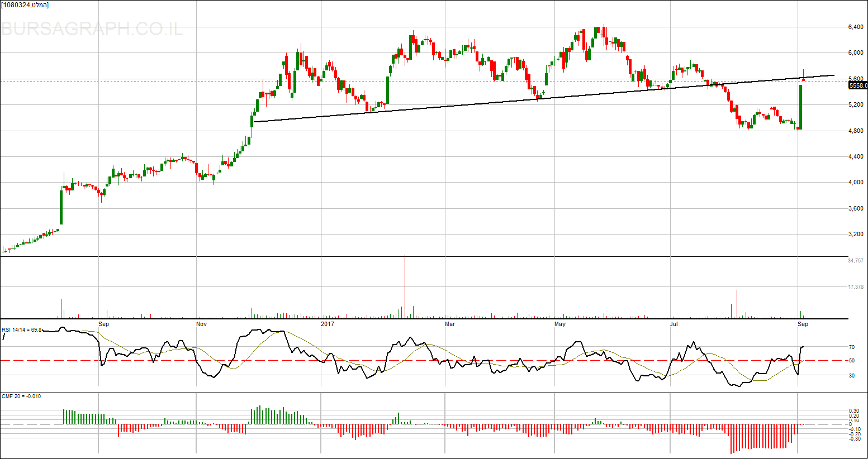Click the current price tag 5558.0
This screenshot has width=868, height=459.
[858, 85]
